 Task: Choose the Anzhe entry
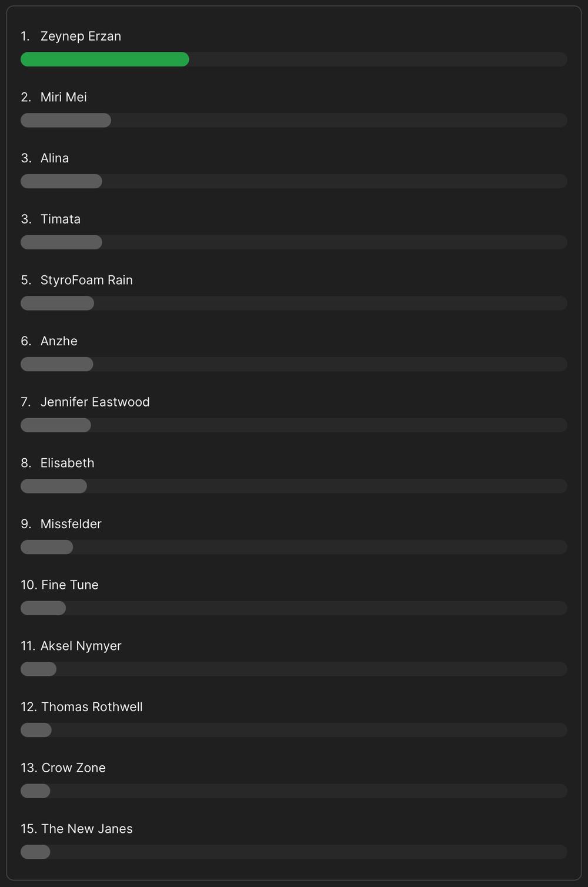coord(59,341)
